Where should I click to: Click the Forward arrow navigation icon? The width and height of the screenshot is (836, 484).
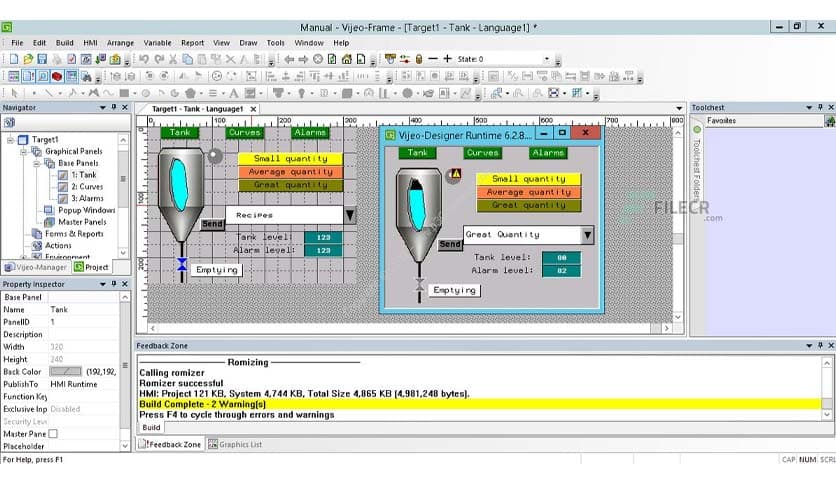point(303,59)
